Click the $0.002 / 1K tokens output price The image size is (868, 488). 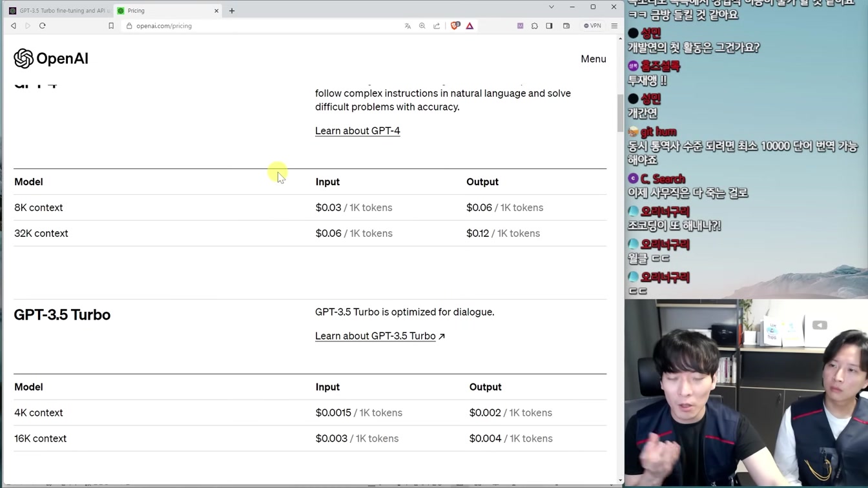511,413
